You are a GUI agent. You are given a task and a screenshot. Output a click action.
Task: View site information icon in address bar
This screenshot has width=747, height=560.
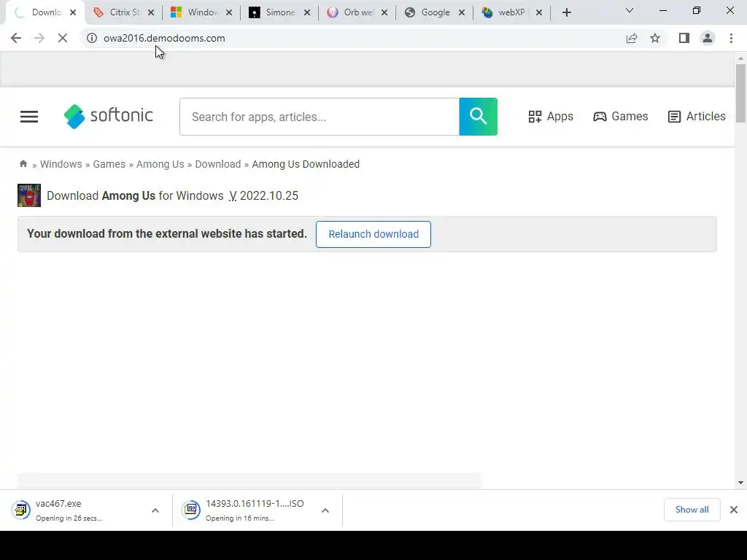[x=92, y=38]
